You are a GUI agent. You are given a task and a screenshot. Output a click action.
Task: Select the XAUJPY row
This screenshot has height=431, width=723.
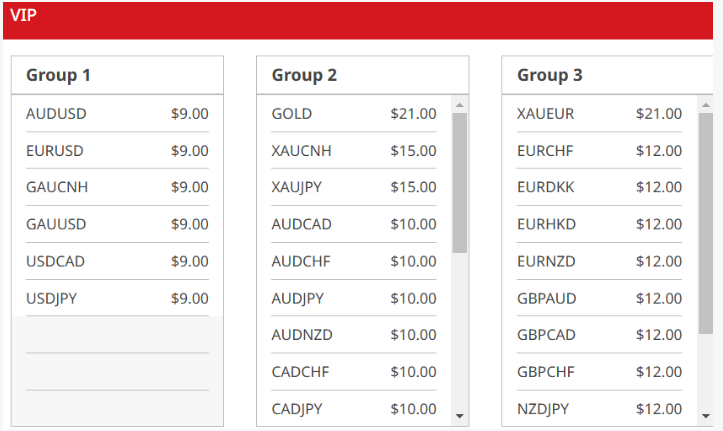tap(353, 187)
